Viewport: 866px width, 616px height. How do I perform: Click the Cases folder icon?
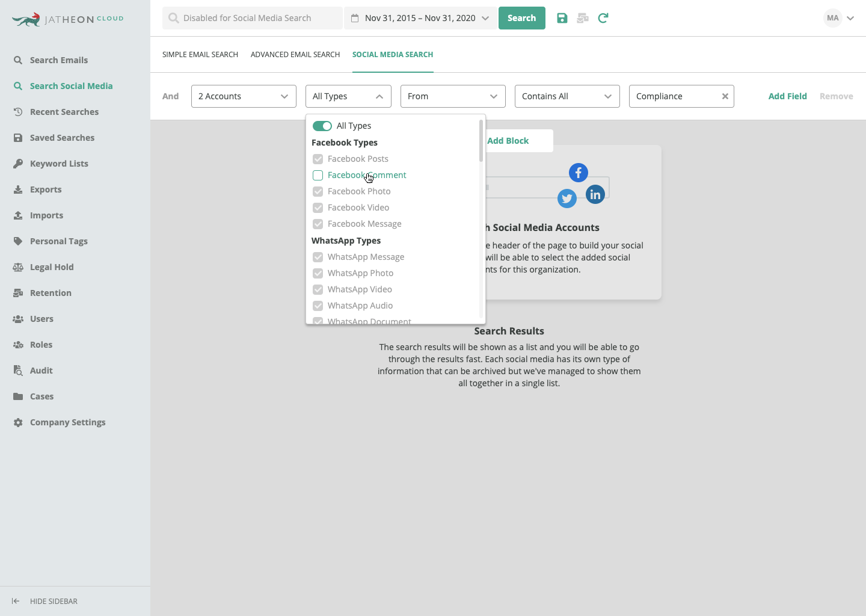click(18, 396)
